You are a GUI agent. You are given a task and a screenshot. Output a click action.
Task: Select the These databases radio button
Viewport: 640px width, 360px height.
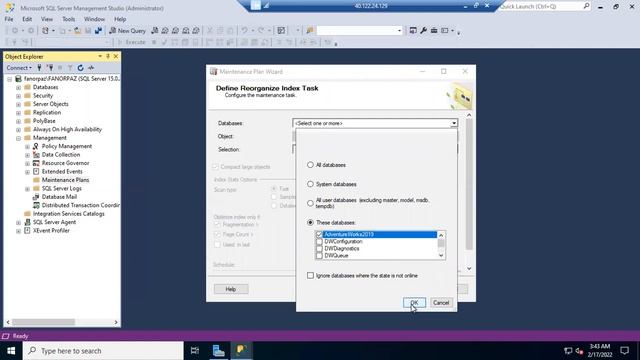(310, 222)
